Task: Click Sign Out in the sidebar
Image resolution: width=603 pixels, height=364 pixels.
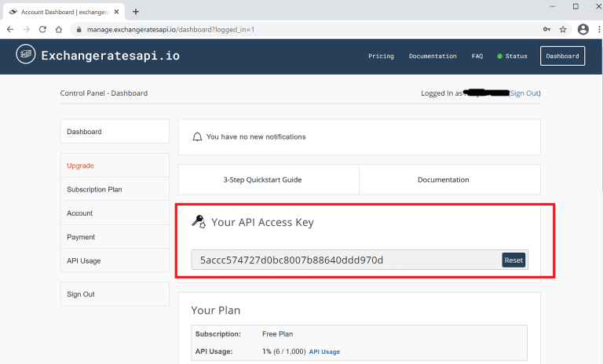Action: (x=115, y=294)
